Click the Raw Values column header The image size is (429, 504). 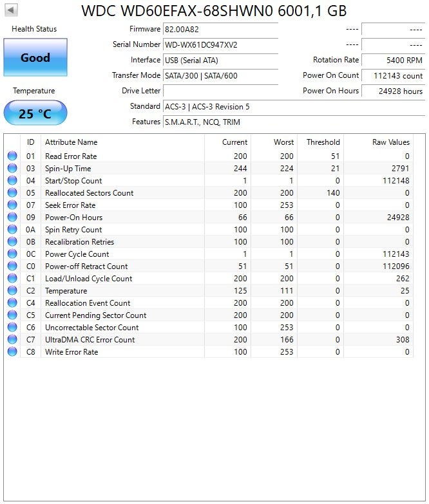[x=378, y=142]
